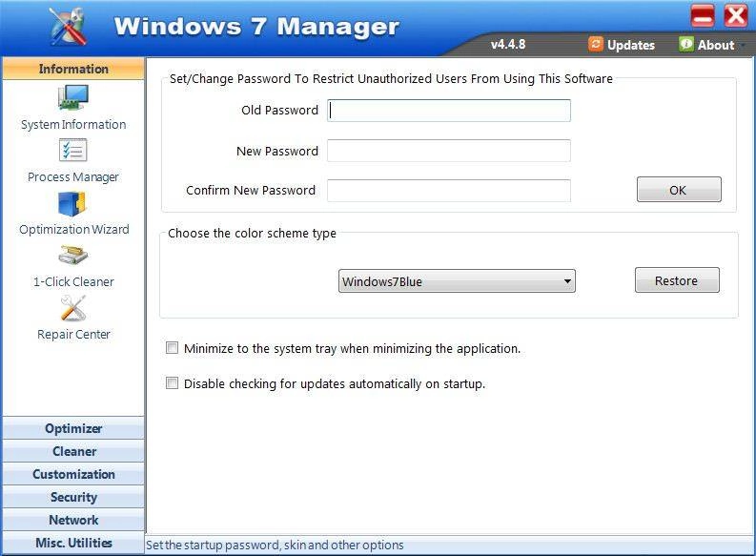Confirm password change with OK button
This screenshot has height=556, width=756.
[679, 190]
